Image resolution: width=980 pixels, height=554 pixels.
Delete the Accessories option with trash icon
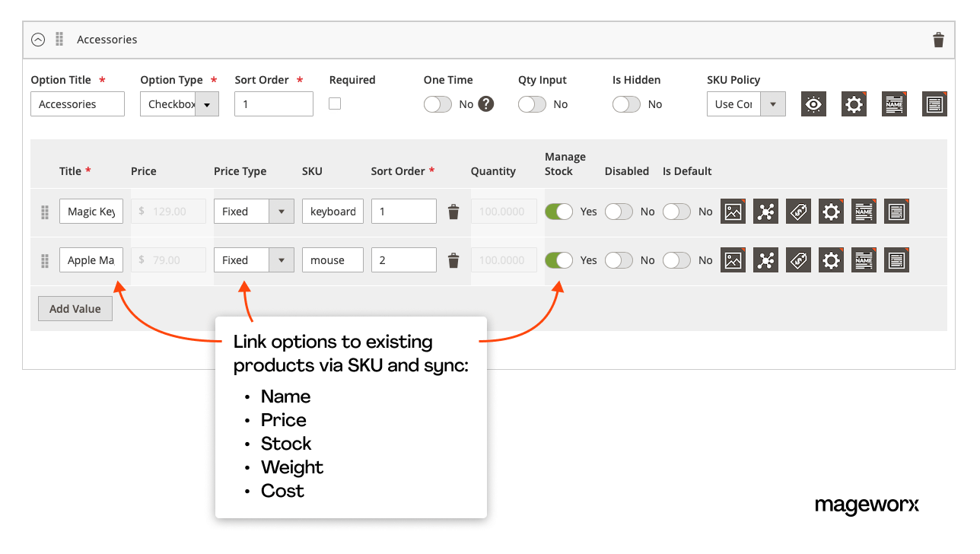(938, 40)
